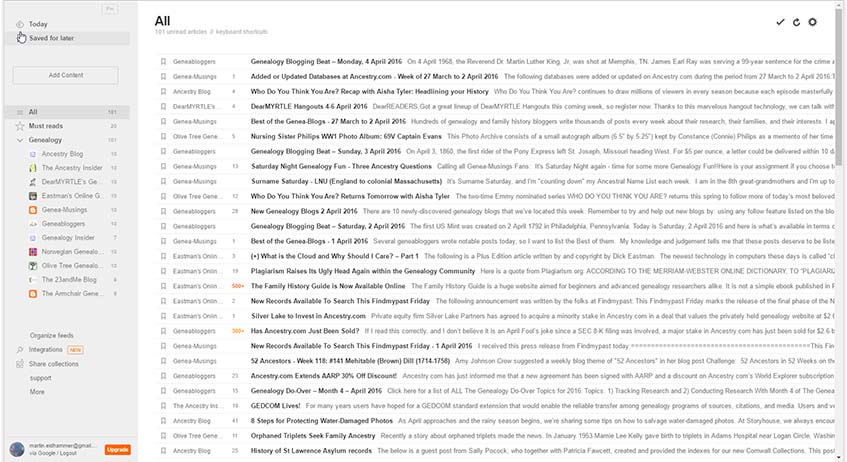Click the Pin sidebar button

coord(110,9)
